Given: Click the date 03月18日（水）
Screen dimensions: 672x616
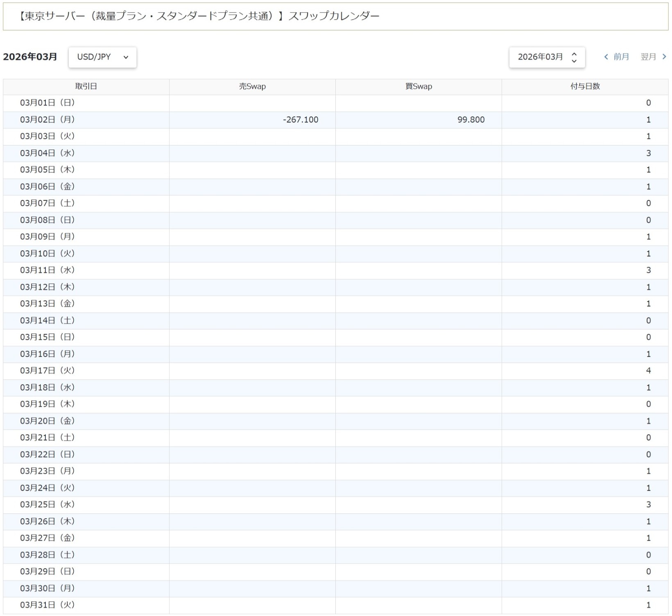Looking at the screenshot, I should (48, 387).
